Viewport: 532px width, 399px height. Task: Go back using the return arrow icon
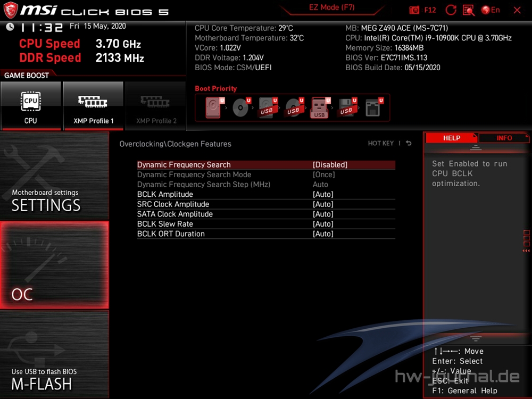click(409, 143)
